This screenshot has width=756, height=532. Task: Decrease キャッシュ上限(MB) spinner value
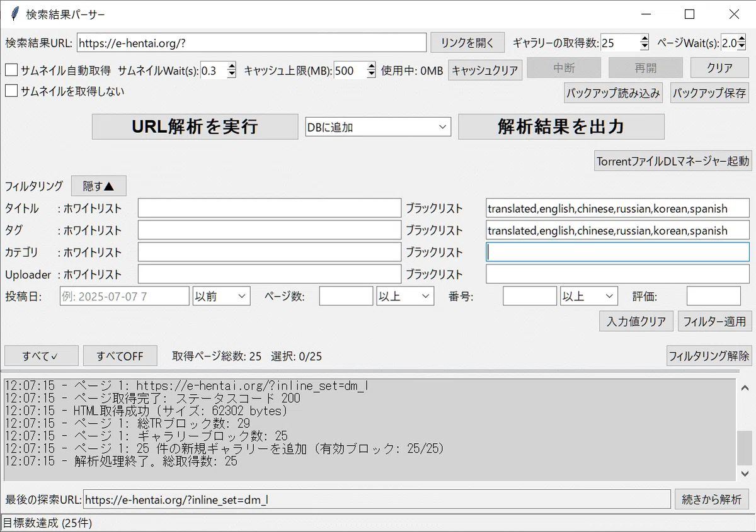click(371, 74)
